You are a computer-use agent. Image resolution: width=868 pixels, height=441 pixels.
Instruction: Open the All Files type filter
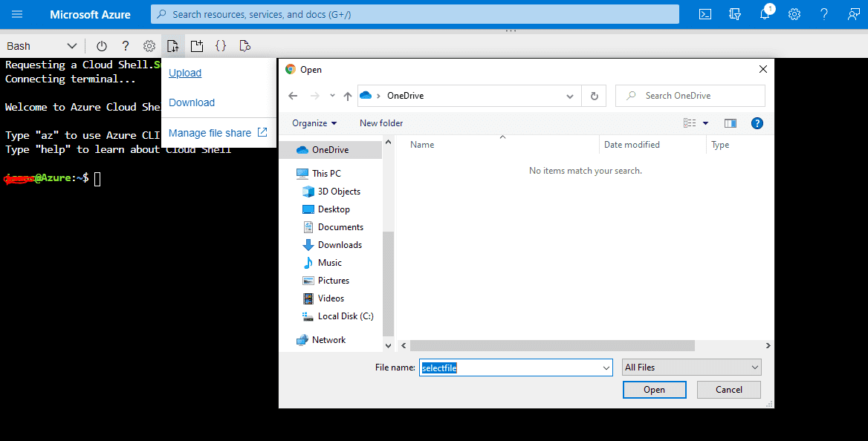tap(691, 367)
